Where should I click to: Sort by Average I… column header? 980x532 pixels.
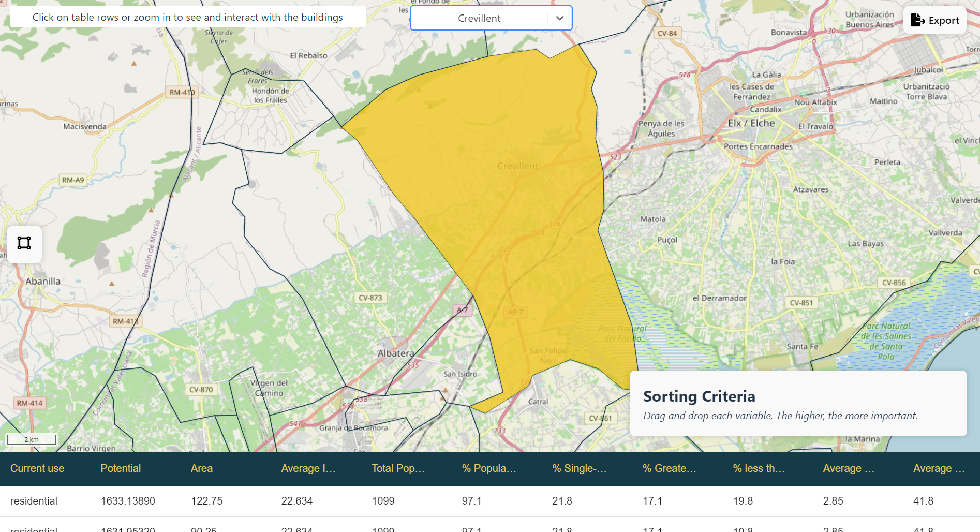point(308,468)
